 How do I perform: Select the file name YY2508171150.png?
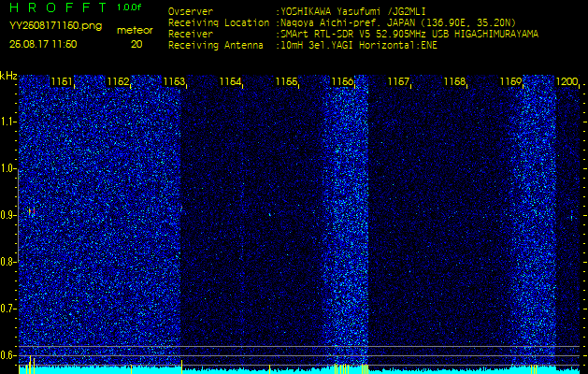[55, 26]
